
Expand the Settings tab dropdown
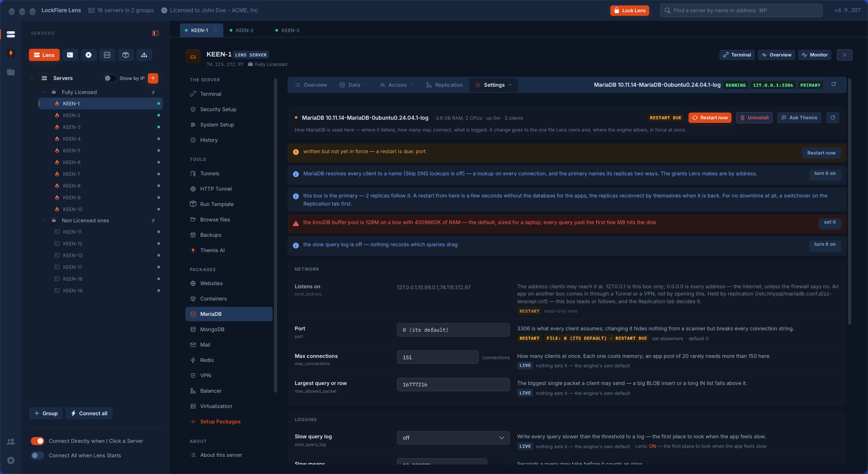click(x=510, y=85)
